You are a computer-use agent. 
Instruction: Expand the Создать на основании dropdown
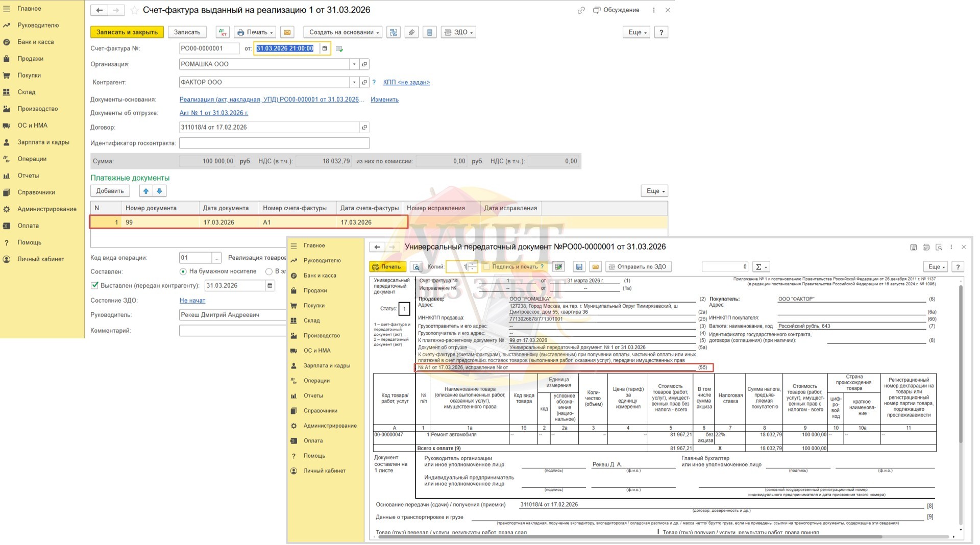pos(344,32)
